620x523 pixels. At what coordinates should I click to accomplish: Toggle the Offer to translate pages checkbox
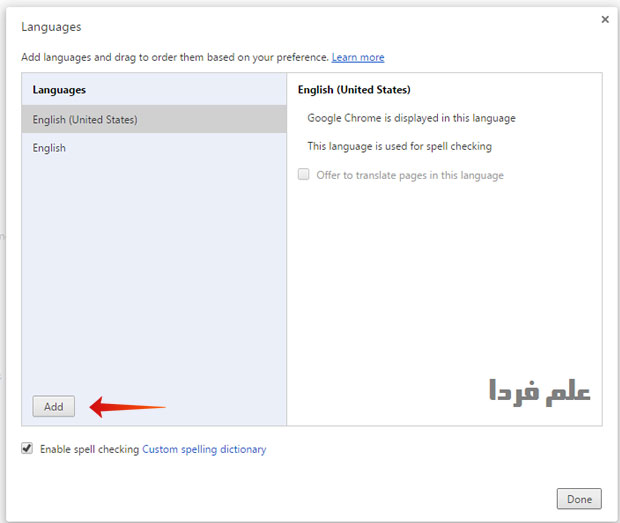pyautogui.click(x=303, y=175)
